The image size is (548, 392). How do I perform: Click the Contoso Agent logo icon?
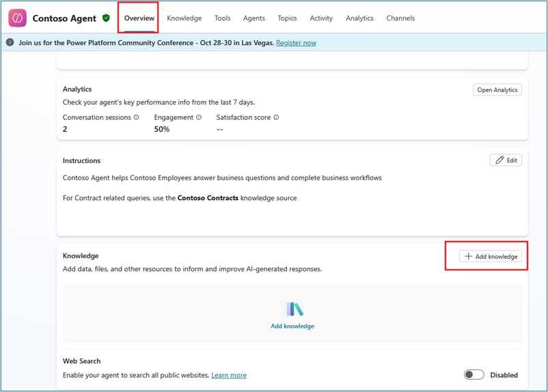17,18
